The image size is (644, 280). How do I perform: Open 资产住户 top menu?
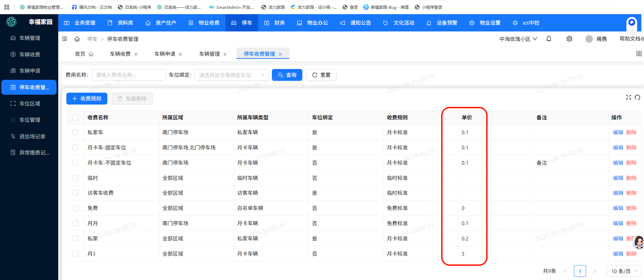(x=160, y=23)
